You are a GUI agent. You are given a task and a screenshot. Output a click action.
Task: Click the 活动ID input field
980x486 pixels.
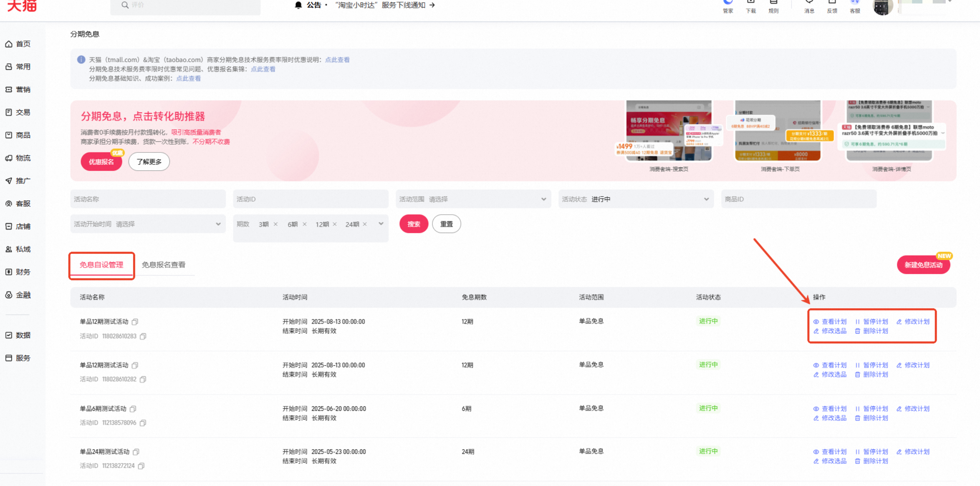coord(311,199)
